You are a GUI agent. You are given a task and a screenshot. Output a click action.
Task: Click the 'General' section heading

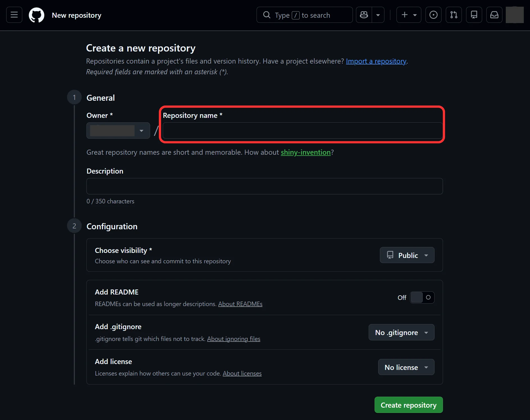pos(101,98)
